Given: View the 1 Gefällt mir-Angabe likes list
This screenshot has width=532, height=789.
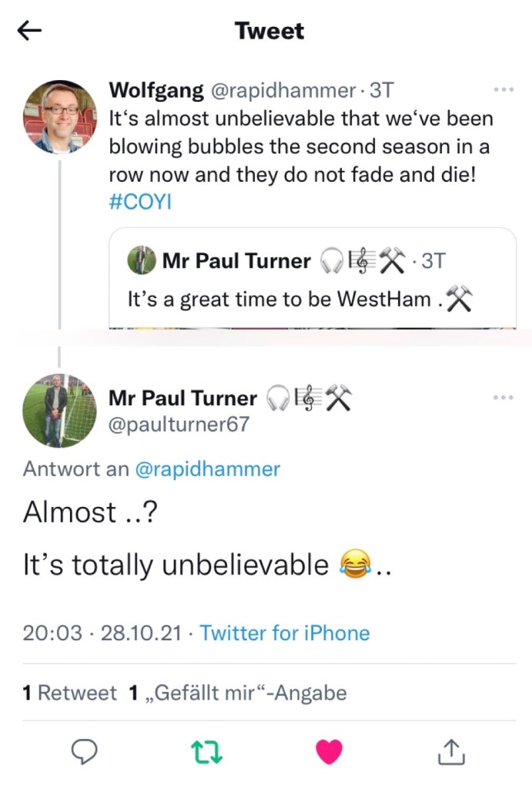Looking at the screenshot, I should (239, 693).
